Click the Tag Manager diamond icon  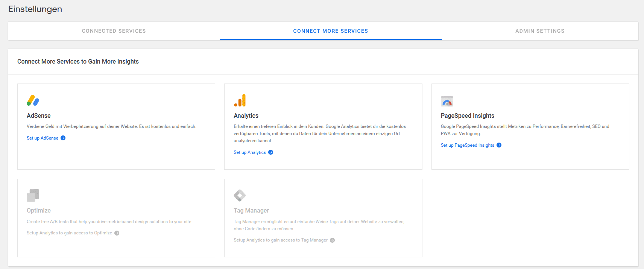(240, 195)
